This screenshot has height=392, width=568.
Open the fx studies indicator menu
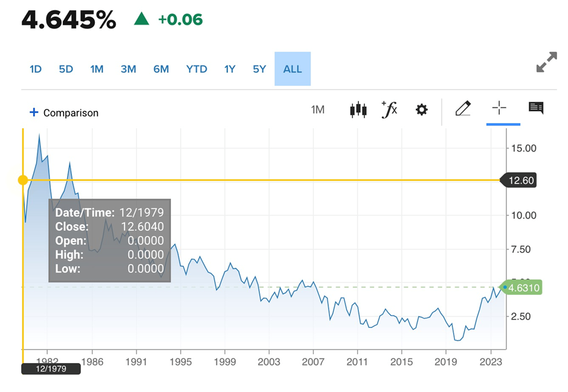390,109
